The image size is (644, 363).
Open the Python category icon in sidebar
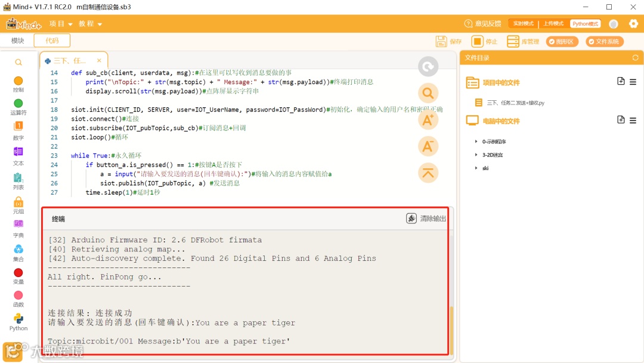point(18,318)
